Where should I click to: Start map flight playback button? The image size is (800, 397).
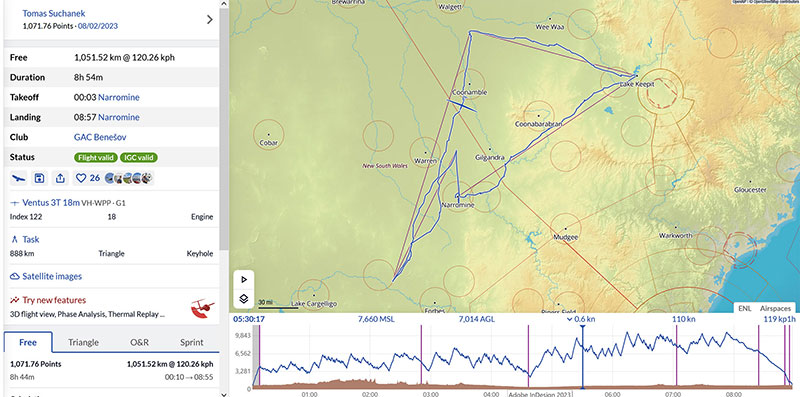click(x=244, y=279)
